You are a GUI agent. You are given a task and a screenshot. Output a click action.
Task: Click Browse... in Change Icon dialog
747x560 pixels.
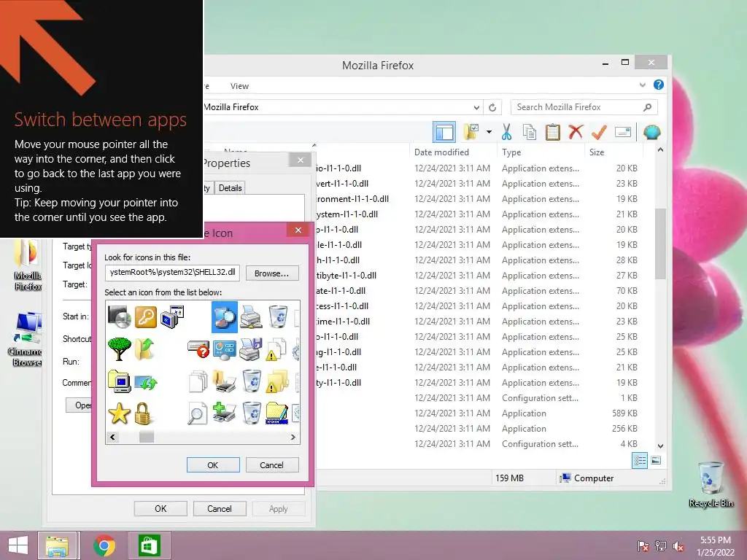271,273
